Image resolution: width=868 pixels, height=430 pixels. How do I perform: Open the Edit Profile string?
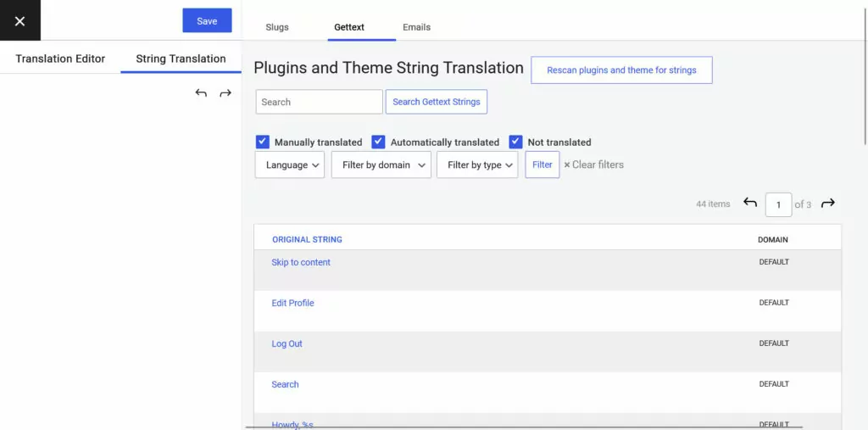pyautogui.click(x=292, y=303)
